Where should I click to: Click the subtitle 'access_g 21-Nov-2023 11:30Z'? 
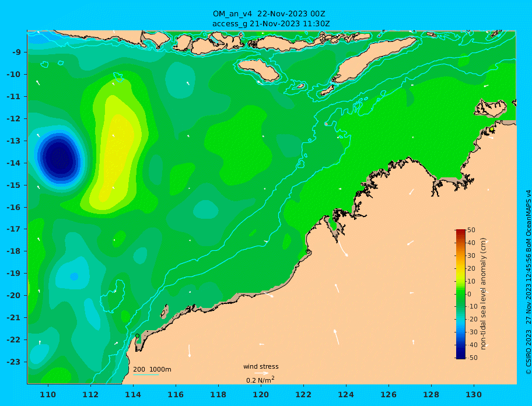coord(271,24)
